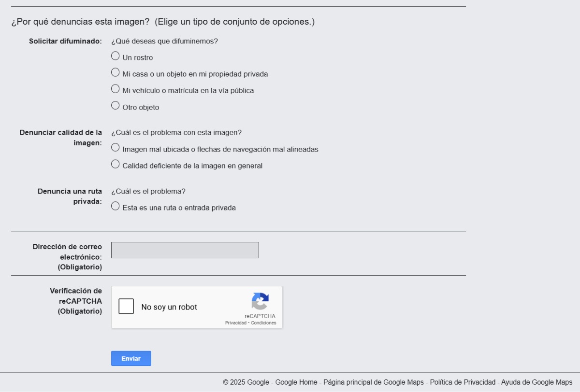Click the "No soy un robot" label
The width and height of the screenshot is (580, 392).
coord(169,307)
